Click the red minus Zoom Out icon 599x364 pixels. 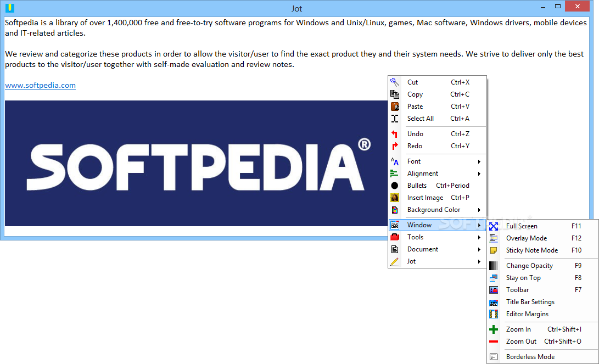494,341
